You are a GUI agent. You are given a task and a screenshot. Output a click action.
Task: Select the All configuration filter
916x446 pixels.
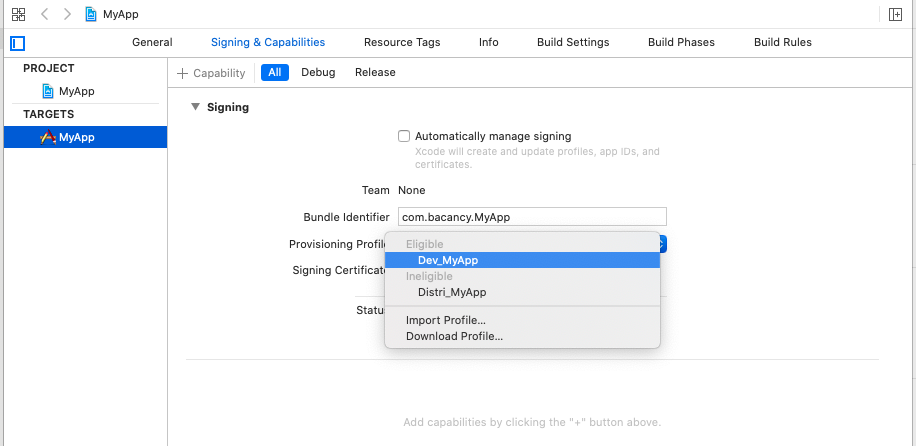pyautogui.click(x=275, y=72)
